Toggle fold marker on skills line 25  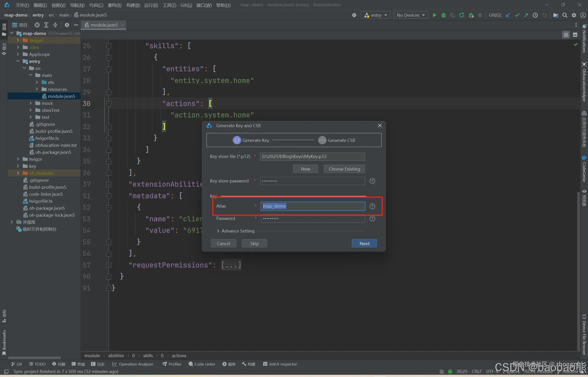109,46
